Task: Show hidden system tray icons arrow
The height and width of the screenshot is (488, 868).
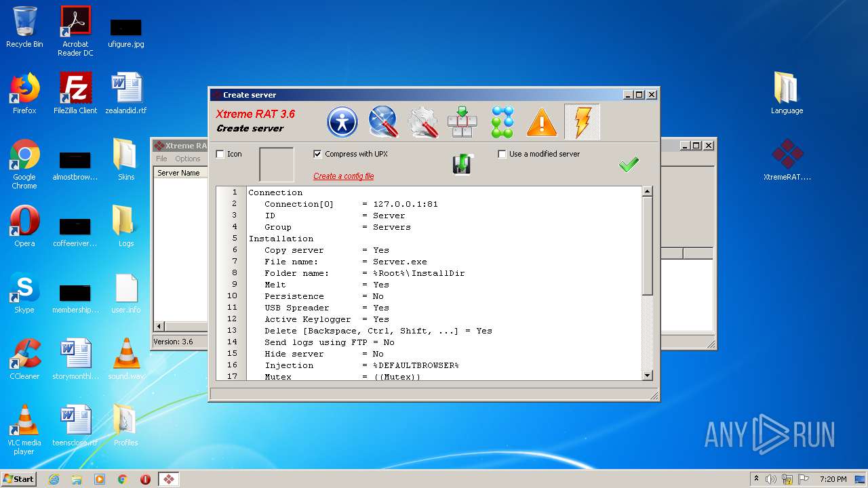Action: [756, 479]
